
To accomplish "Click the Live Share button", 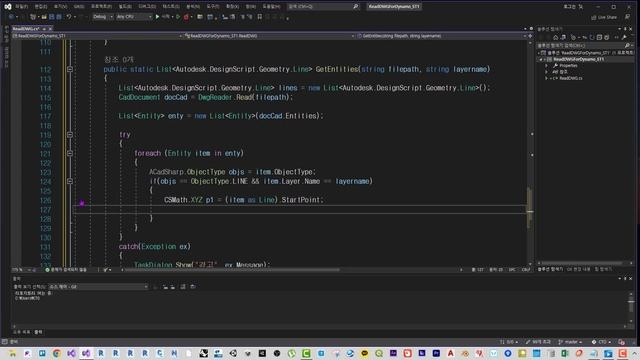I will (x=604, y=17).
